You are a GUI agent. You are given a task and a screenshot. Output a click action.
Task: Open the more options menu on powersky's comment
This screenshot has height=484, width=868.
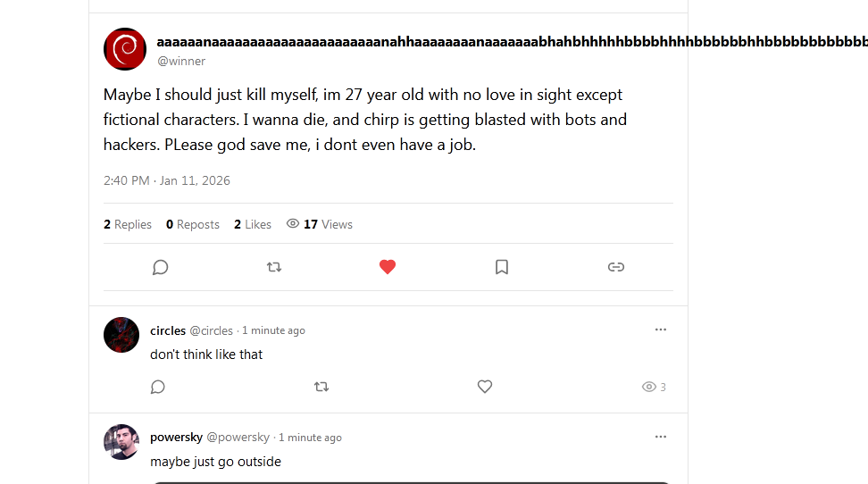coord(661,437)
